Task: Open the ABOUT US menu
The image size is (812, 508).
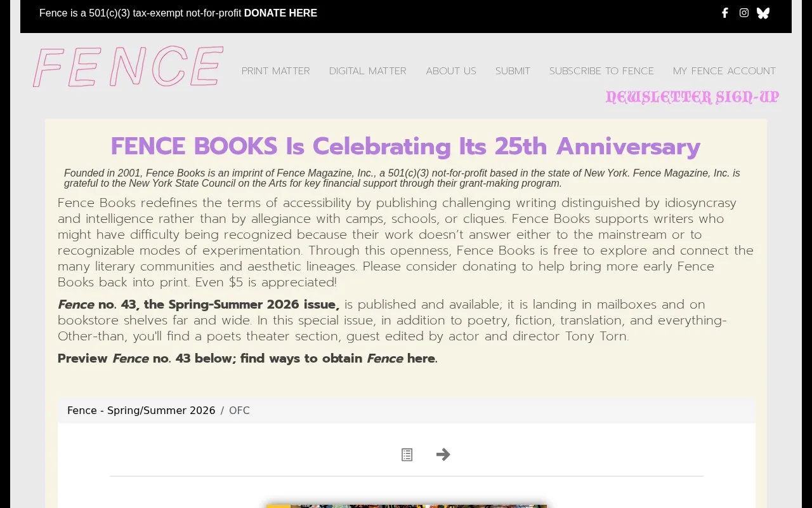Action: click(451, 70)
